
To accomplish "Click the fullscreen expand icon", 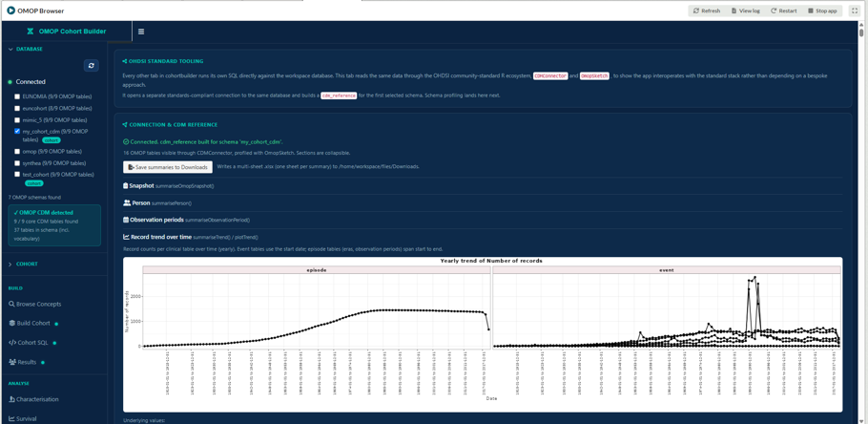I will [x=853, y=11].
